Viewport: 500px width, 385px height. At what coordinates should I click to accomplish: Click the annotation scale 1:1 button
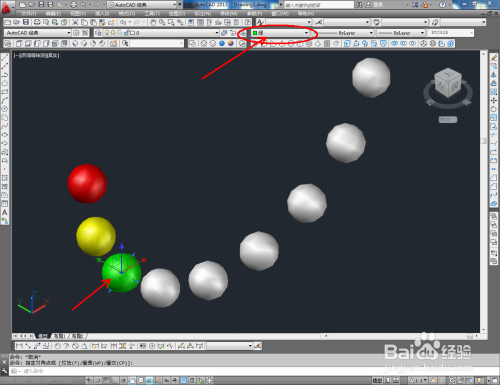[418, 380]
